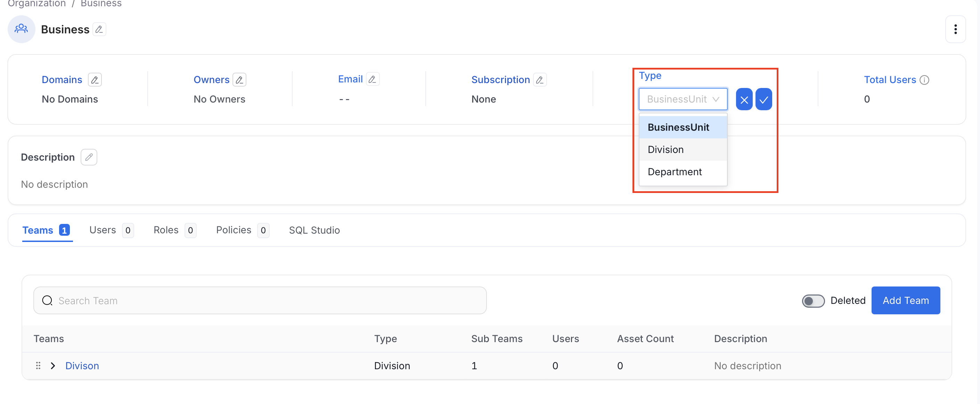Go to Organization in the breadcrumb
Image resolution: width=980 pixels, height=404 pixels.
[36, 3]
